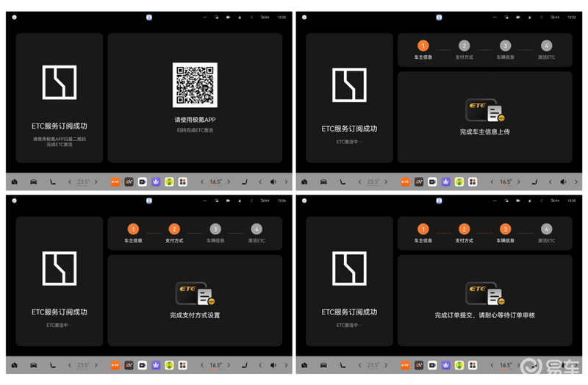This screenshot has height=385, width=588.
Task: Tap user avatar in QR code screen status bar
Action: [14, 17]
